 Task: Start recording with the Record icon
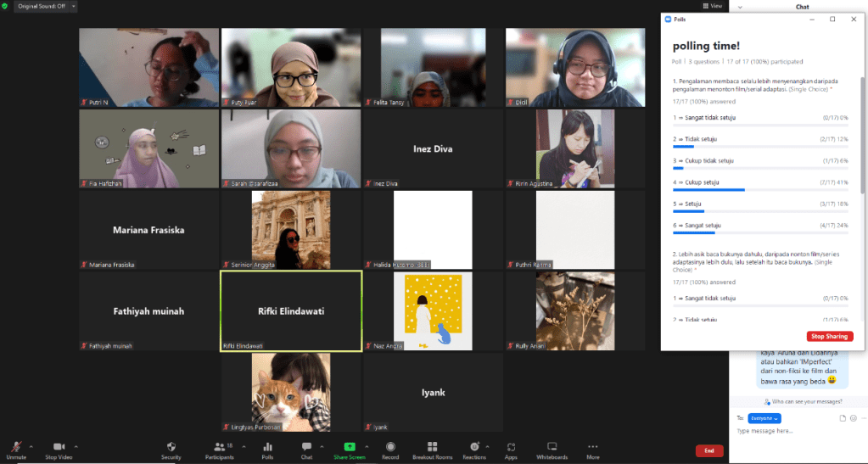click(x=390, y=446)
